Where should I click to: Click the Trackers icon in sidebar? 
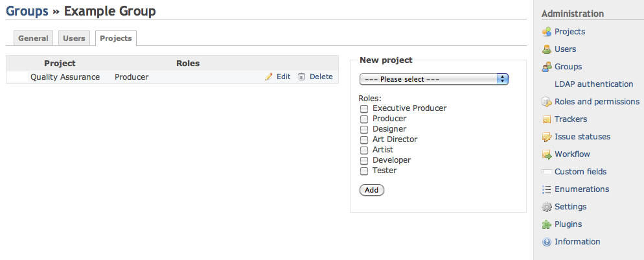(x=546, y=119)
